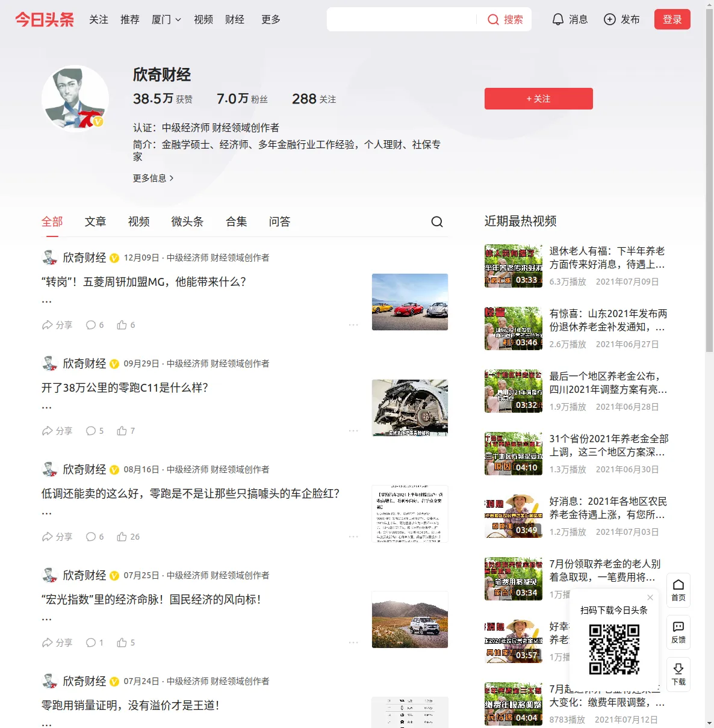The height and width of the screenshot is (728, 714).
Task: Switch to the 微头条 tab
Action: [188, 221]
